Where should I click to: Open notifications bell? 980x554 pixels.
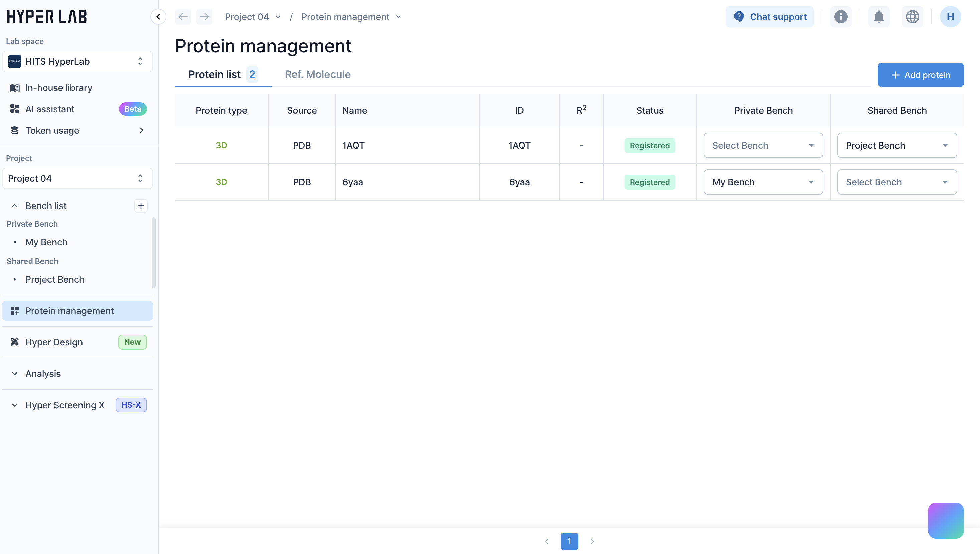tap(879, 17)
